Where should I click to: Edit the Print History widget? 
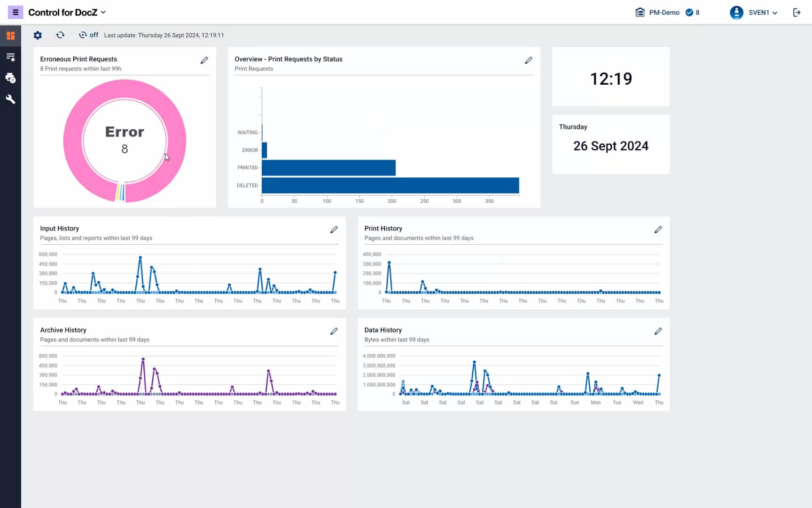[658, 230]
